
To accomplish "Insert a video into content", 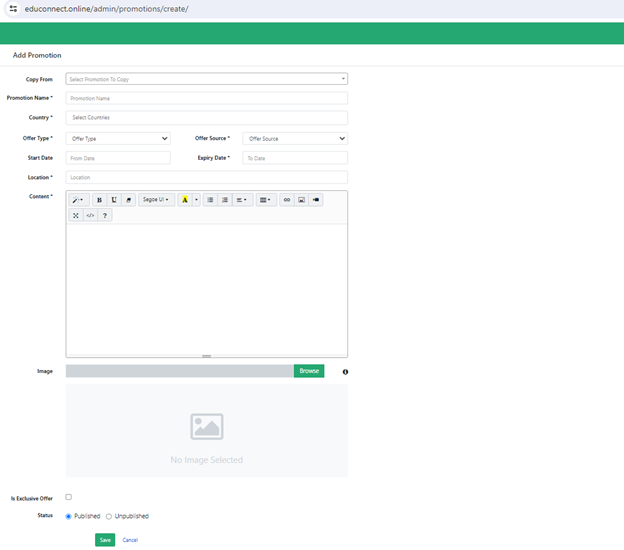I will [316, 200].
